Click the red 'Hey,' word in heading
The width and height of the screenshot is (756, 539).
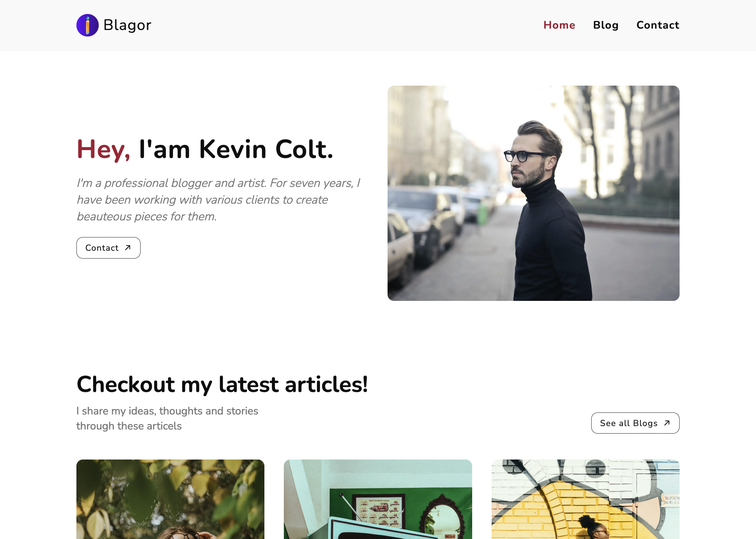[x=103, y=150]
